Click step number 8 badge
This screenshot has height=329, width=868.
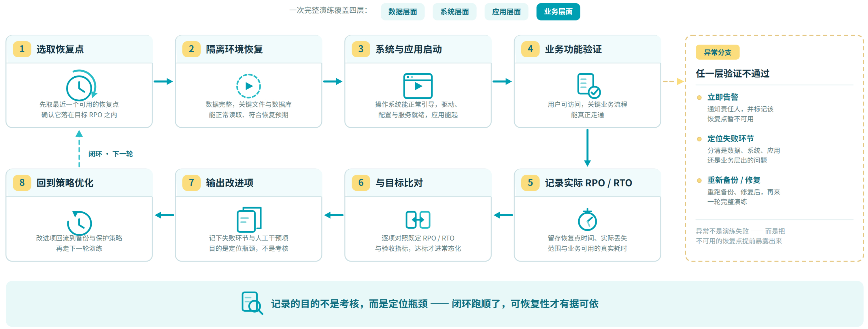(x=22, y=183)
